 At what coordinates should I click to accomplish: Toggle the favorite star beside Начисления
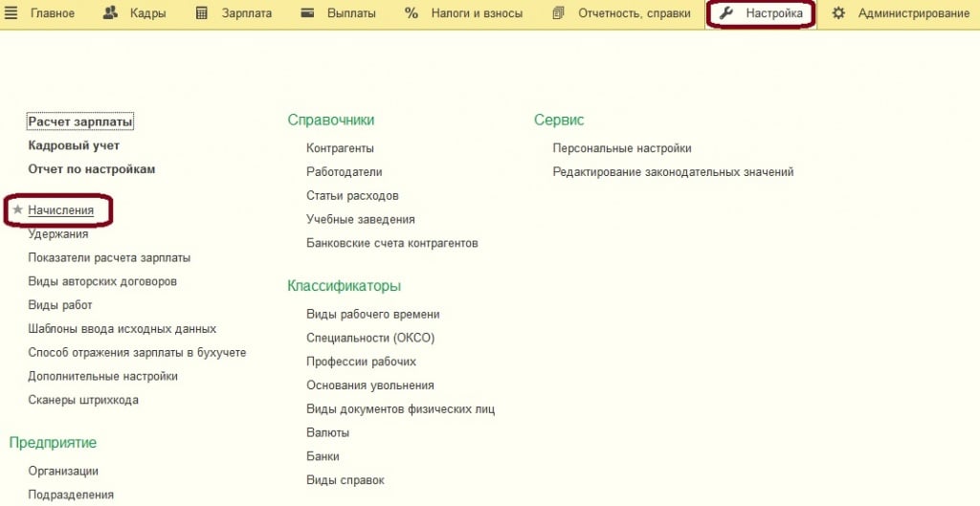(x=17, y=209)
